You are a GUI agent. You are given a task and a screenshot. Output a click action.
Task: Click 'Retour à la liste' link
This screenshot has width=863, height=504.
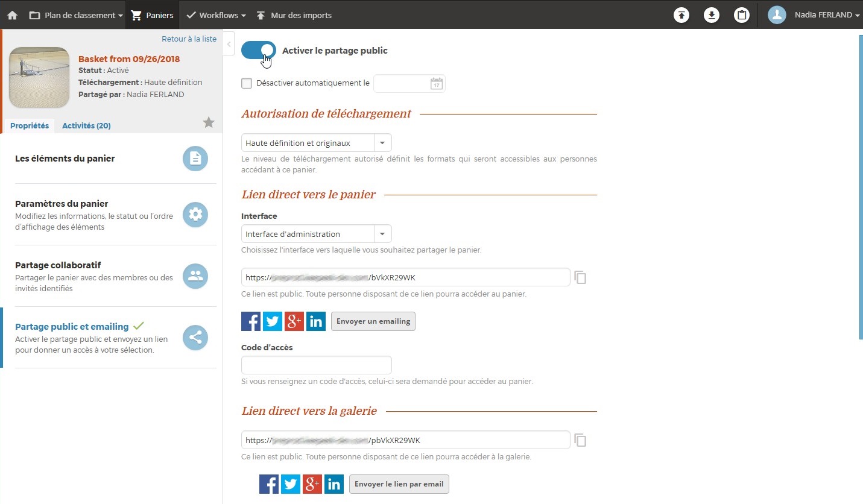click(x=189, y=39)
